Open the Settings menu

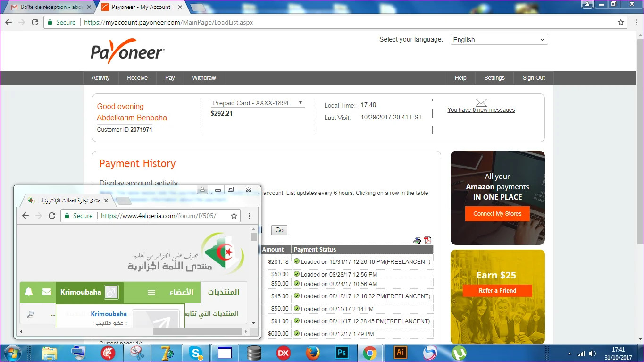pyautogui.click(x=494, y=78)
